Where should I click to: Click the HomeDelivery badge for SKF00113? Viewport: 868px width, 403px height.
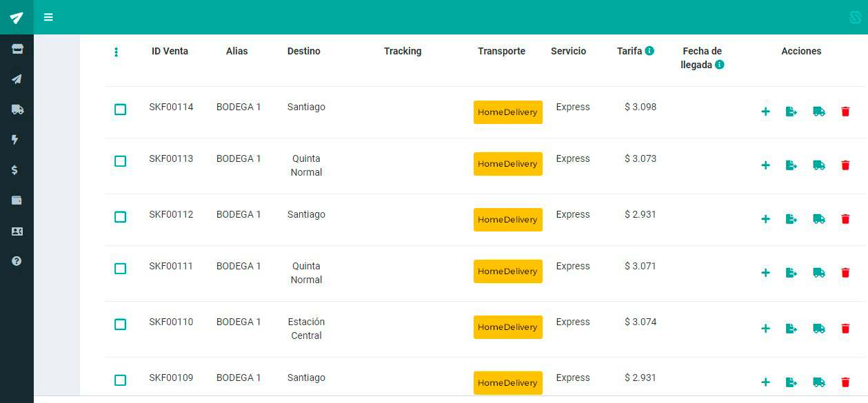click(507, 164)
